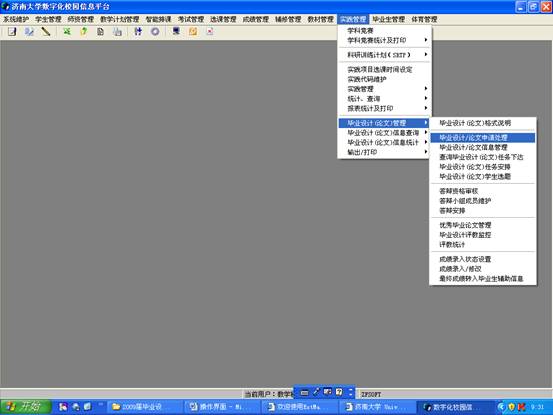Click the yellow question mark toolbar icon
This screenshot has height=415, width=553.
[x=84, y=32]
